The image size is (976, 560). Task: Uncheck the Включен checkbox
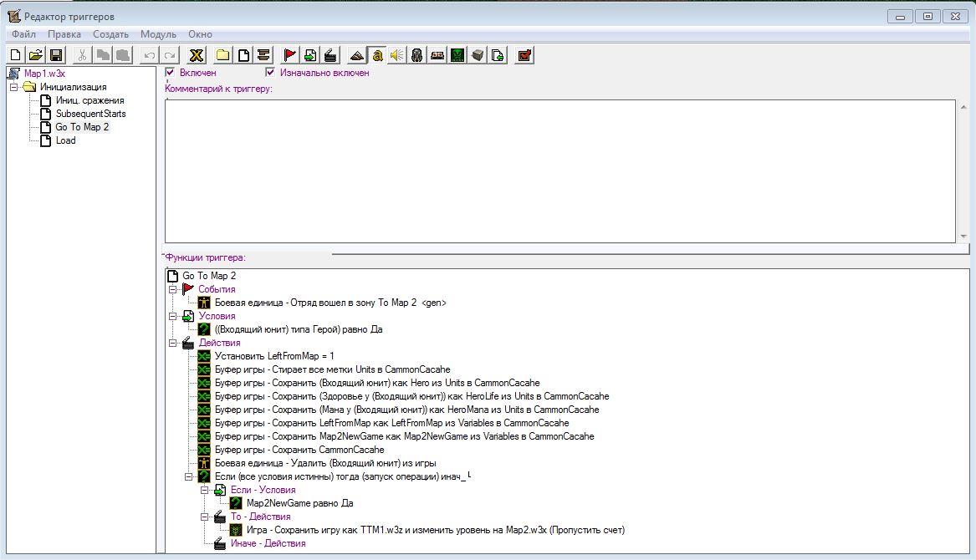[x=171, y=73]
